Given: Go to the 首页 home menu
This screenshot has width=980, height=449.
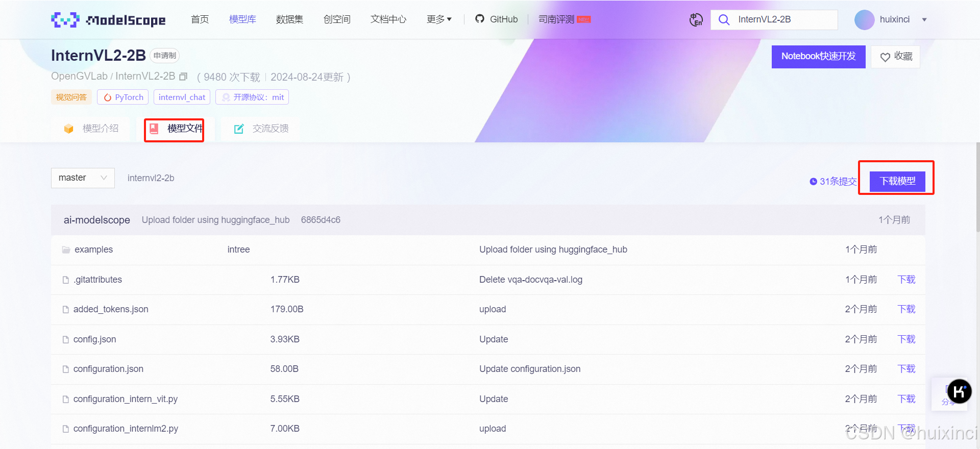Looking at the screenshot, I should (x=200, y=19).
